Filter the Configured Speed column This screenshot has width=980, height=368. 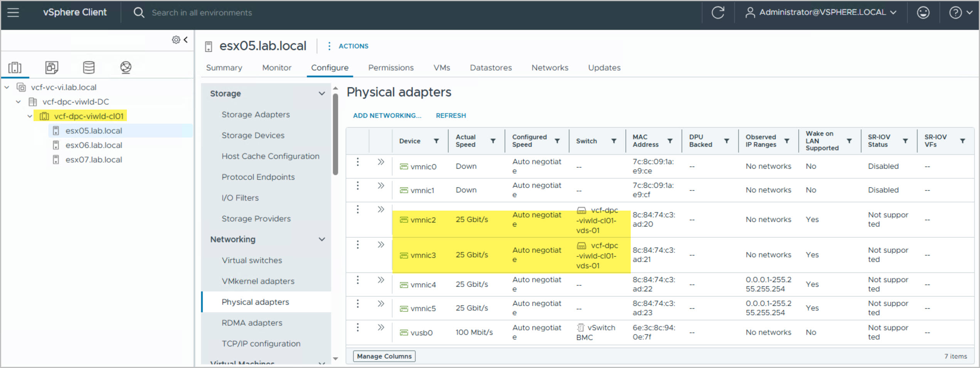[557, 141]
